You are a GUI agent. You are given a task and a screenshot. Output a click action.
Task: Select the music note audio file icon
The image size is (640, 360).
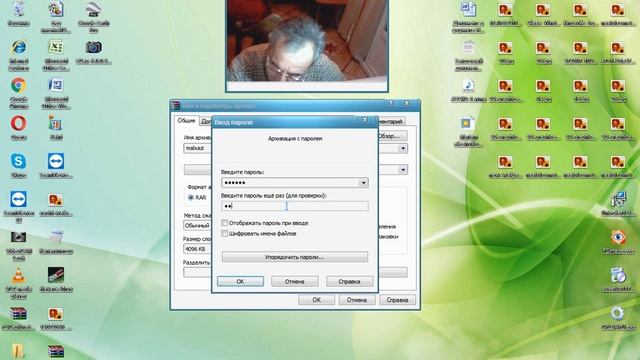click(468, 86)
